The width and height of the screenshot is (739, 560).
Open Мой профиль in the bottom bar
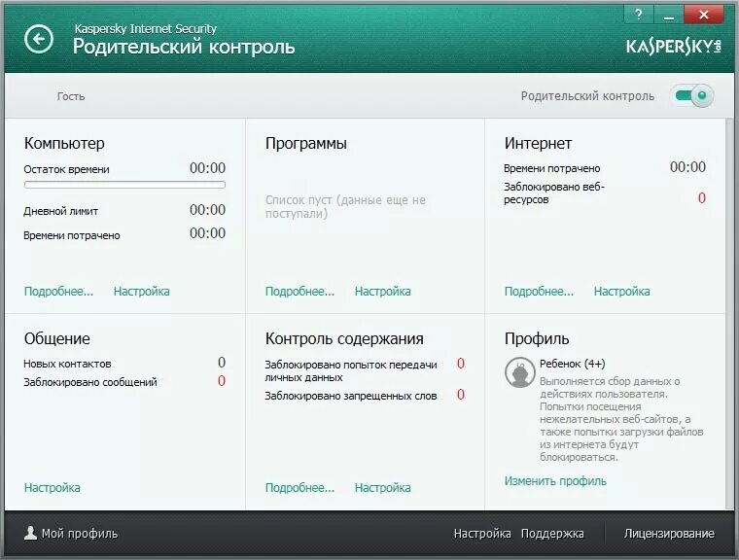tap(79, 533)
